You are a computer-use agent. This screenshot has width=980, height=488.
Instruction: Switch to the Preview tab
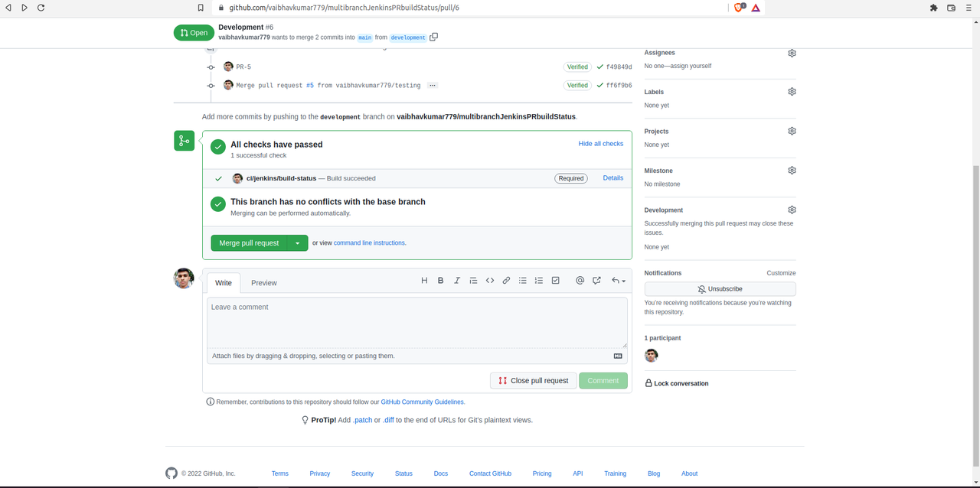pos(264,283)
